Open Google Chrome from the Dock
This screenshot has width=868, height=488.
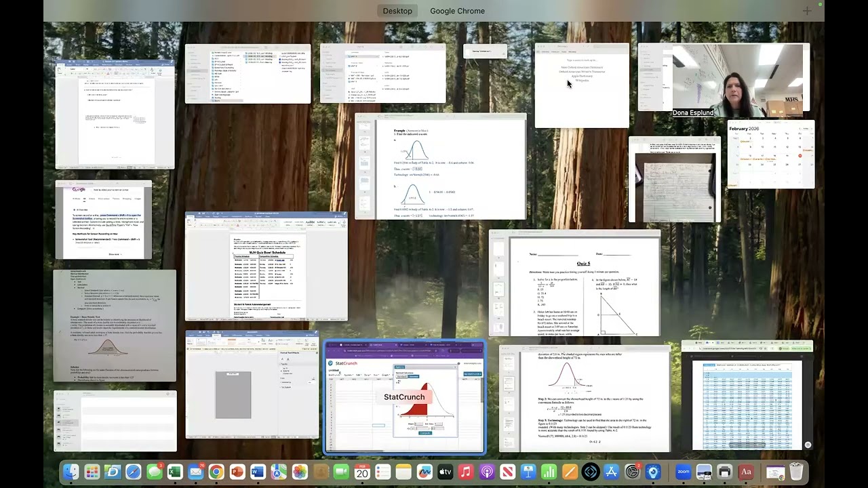point(216,472)
